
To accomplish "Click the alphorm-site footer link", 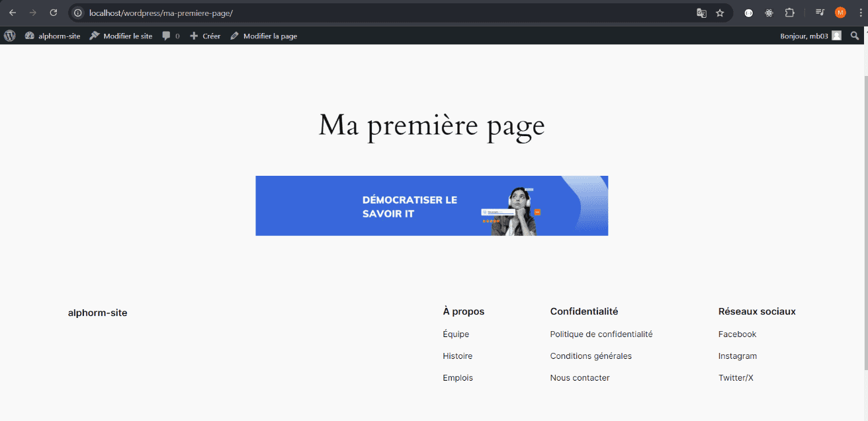I will (97, 313).
